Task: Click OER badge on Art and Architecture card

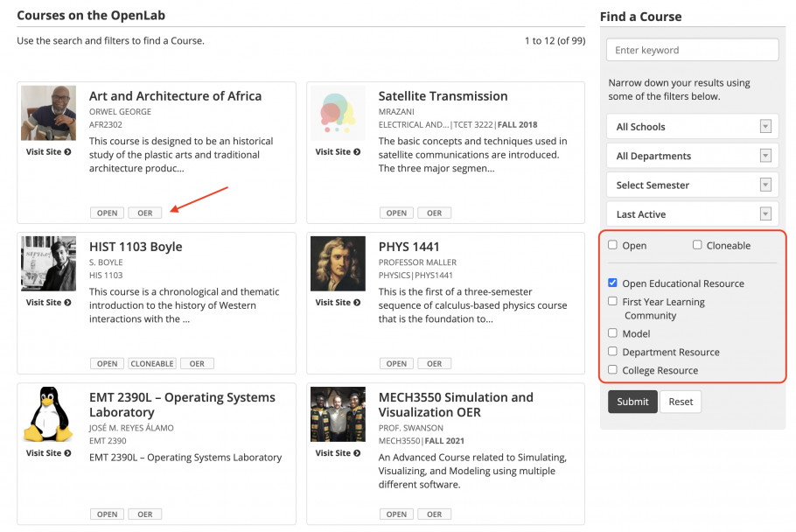Action: [x=145, y=213]
